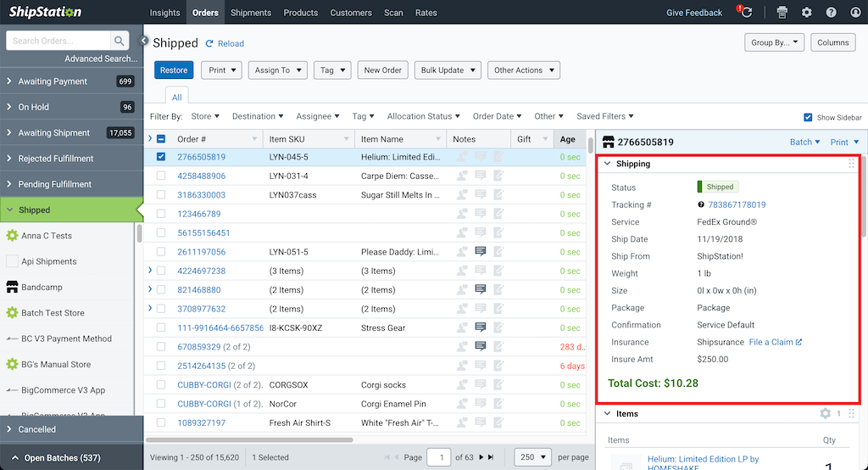This screenshot has height=470, width=868.
Task: Click the search magnifier icon
Action: [119, 41]
